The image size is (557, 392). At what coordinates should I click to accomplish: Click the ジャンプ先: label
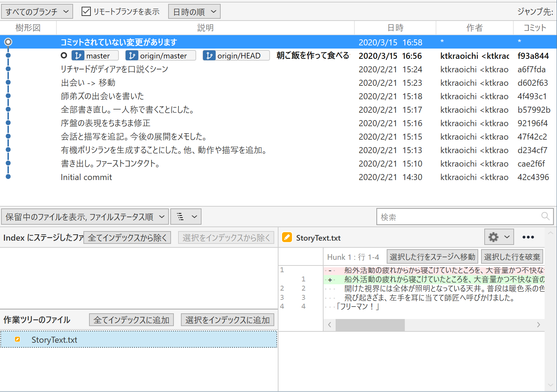coord(535,12)
